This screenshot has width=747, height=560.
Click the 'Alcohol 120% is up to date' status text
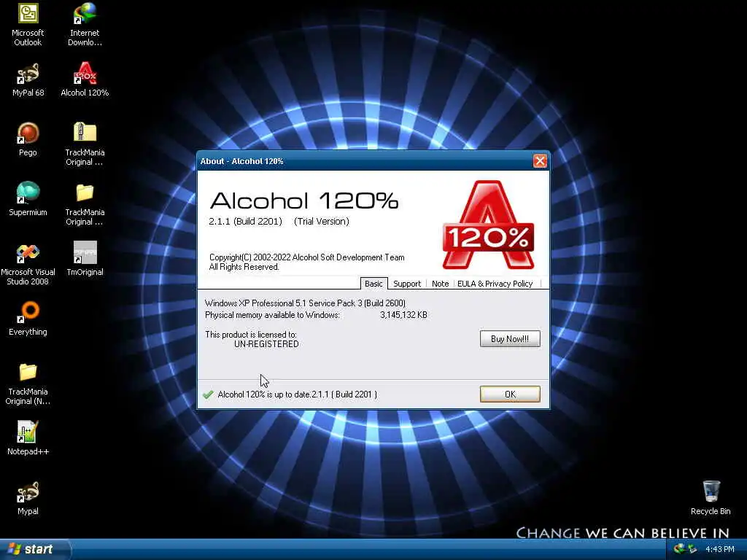pos(298,394)
